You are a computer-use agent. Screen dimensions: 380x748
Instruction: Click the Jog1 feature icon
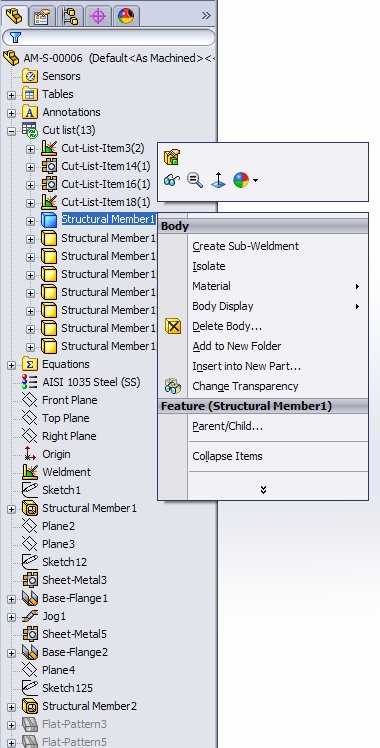tap(30, 616)
